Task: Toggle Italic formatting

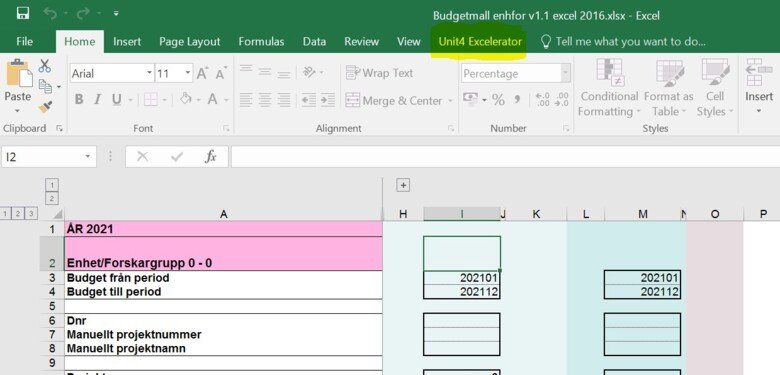Action: [98, 99]
